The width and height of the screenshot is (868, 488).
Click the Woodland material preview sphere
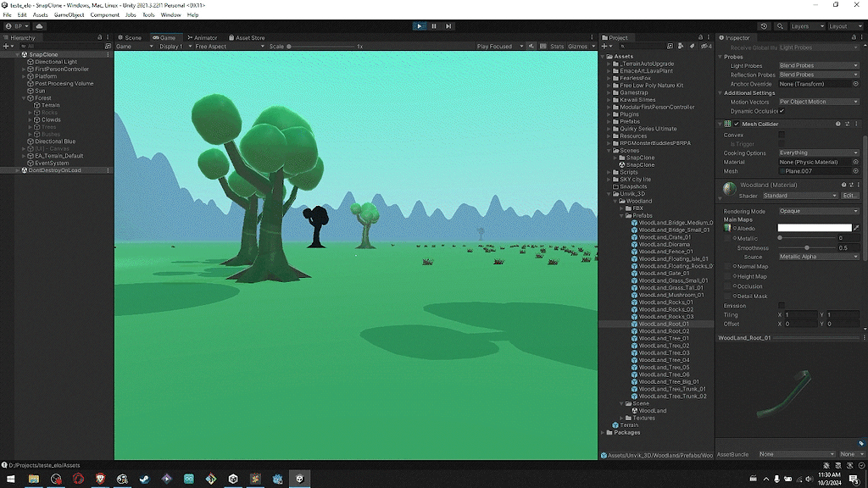click(729, 186)
